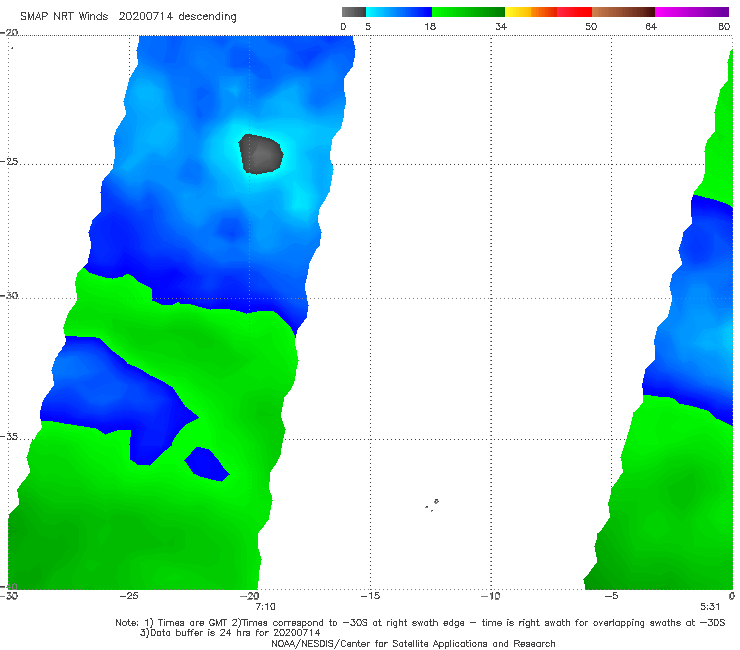Click the brown segment of the color bar
Screen dimensions: 740x650
623,12
